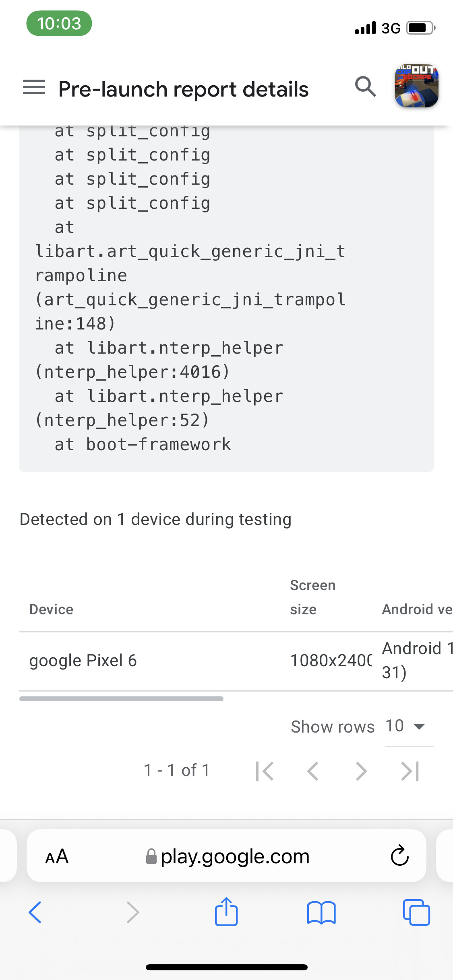Jump to the last page of results

pyautogui.click(x=408, y=771)
